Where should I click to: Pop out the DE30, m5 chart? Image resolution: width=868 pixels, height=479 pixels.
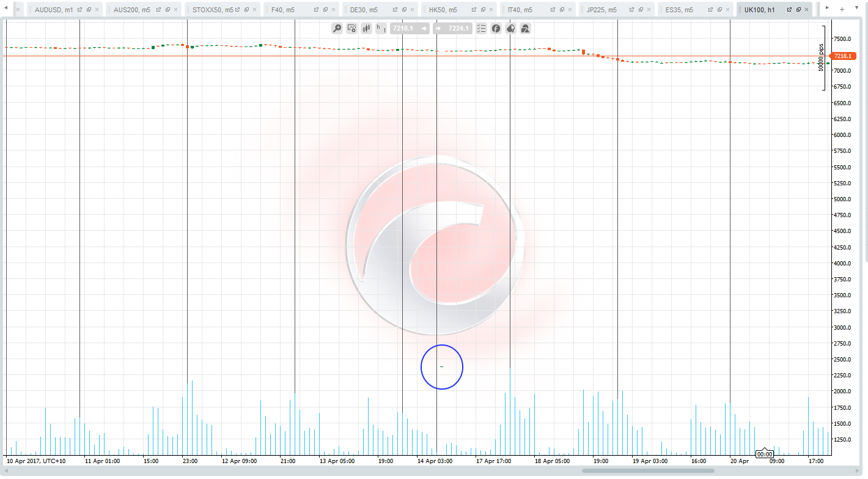click(395, 10)
